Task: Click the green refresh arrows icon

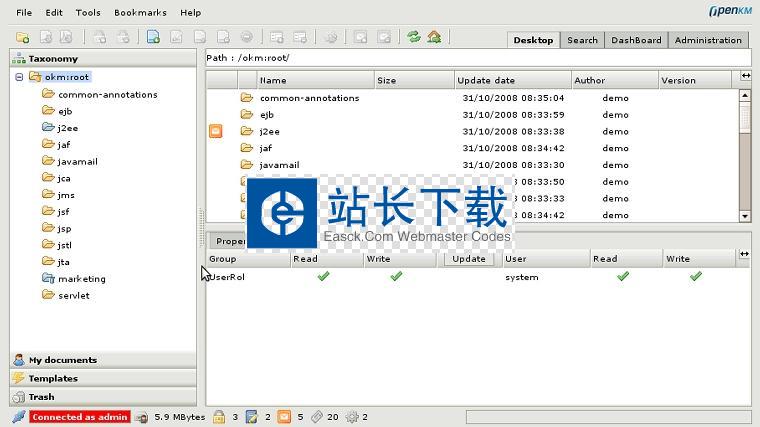Action: click(x=413, y=37)
